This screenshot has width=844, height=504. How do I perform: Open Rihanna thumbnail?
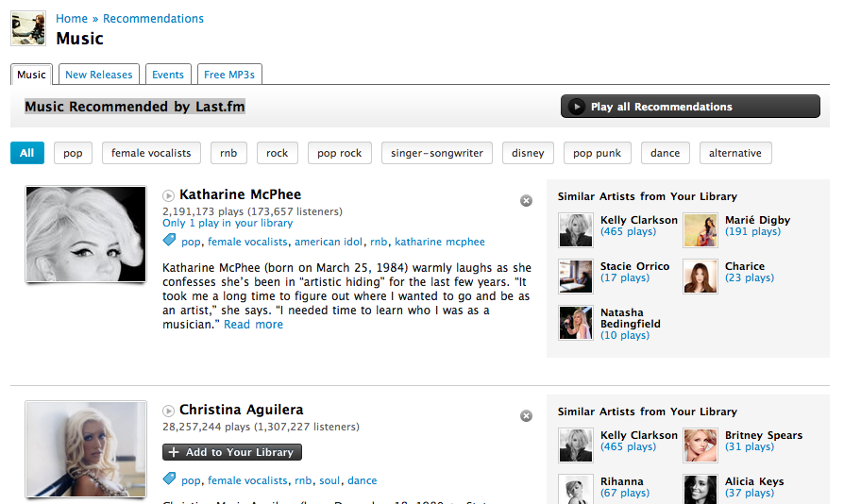tap(575, 489)
